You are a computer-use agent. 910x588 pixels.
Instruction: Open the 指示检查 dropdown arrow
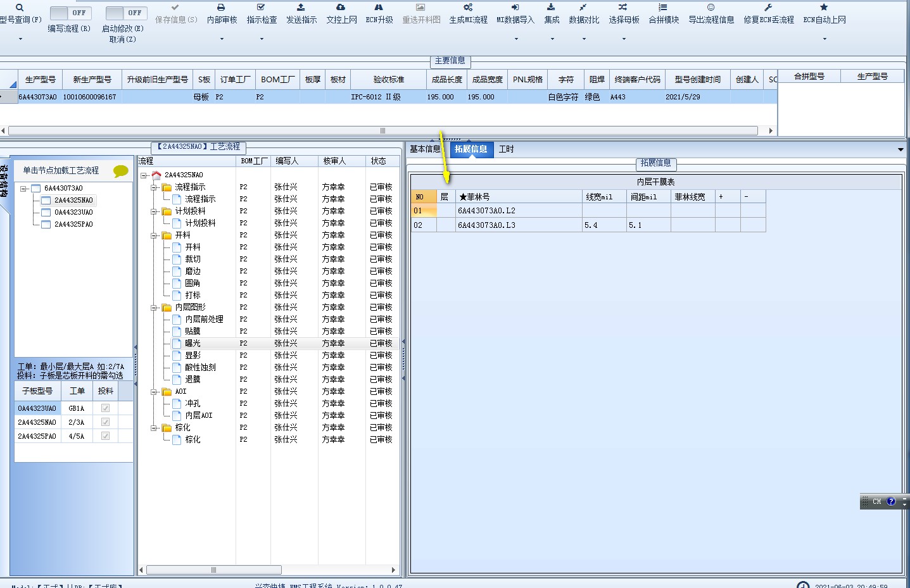tap(261, 39)
